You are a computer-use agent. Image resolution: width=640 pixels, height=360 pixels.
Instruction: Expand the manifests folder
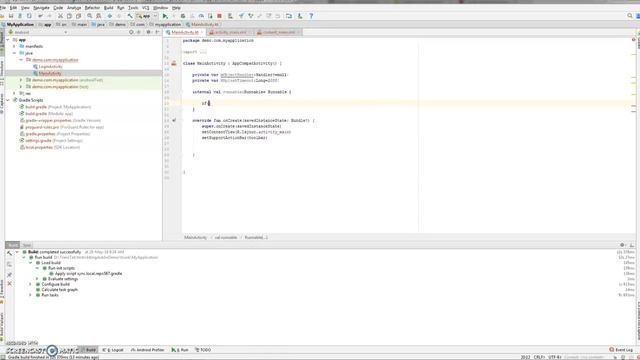[x=14, y=46]
